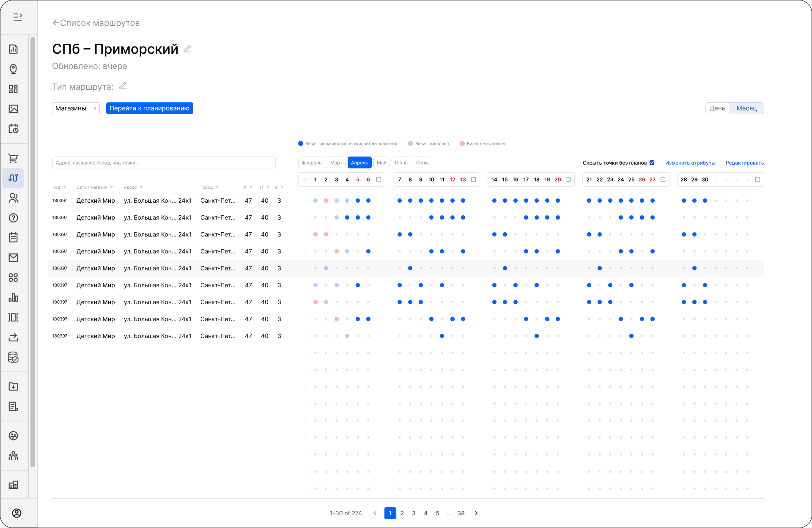The height and width of the screenshot is (528, 812).
Task: Uncheck 'Скрыть точки без планов' checkbox
Action: pos(652,163)
